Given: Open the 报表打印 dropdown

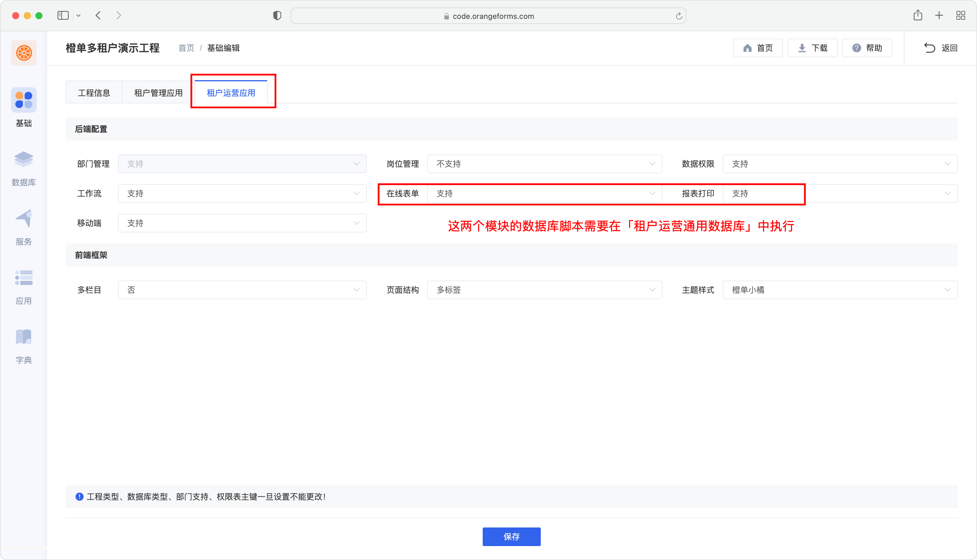Looking at the screenshot, I should (x=840, y=193).
